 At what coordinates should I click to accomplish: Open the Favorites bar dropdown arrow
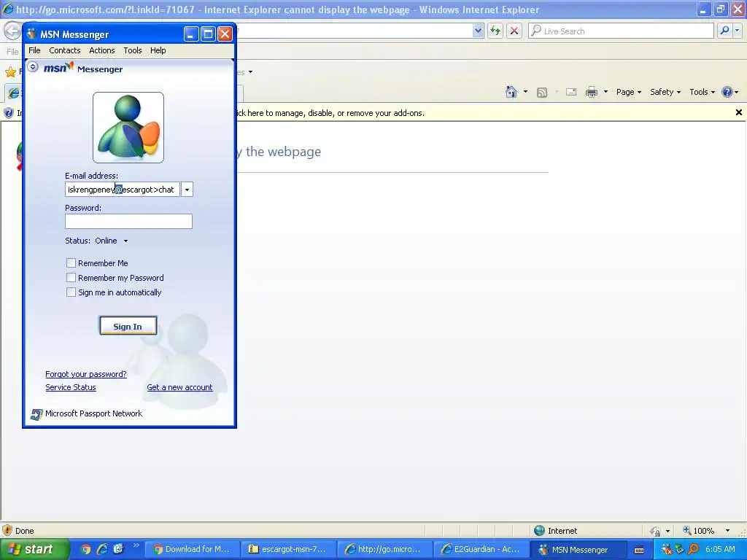(251, 72)
